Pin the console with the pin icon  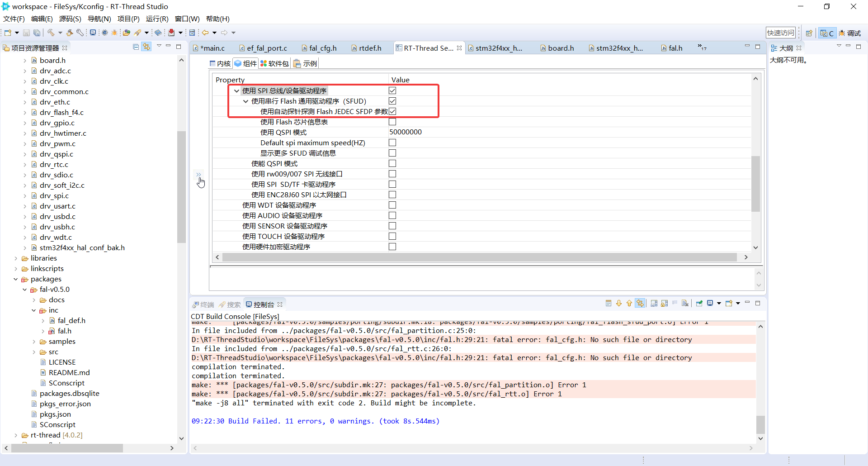point(699,304)
